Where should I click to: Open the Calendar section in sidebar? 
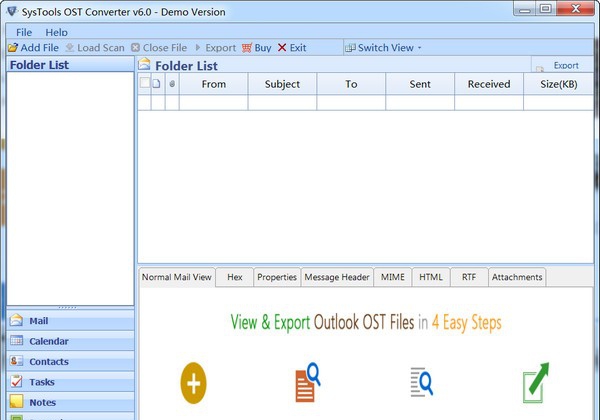tap(70, 341)
